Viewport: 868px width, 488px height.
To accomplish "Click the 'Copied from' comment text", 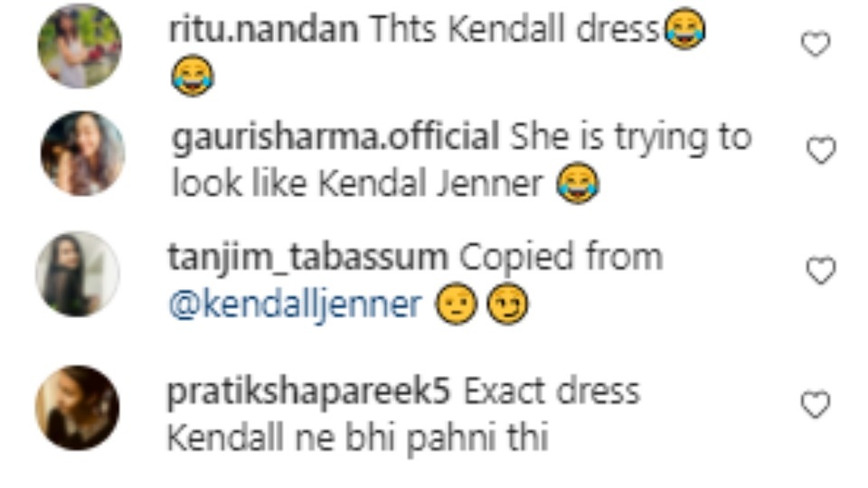I will (x=561, y=258).
